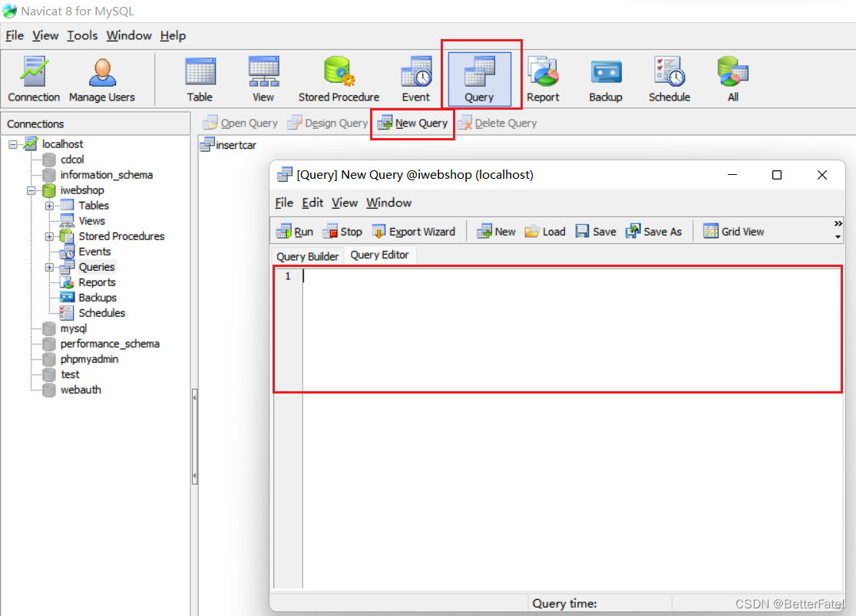Open File menu in query window
The height and width of the screenshot is (616, 856).
284,203
